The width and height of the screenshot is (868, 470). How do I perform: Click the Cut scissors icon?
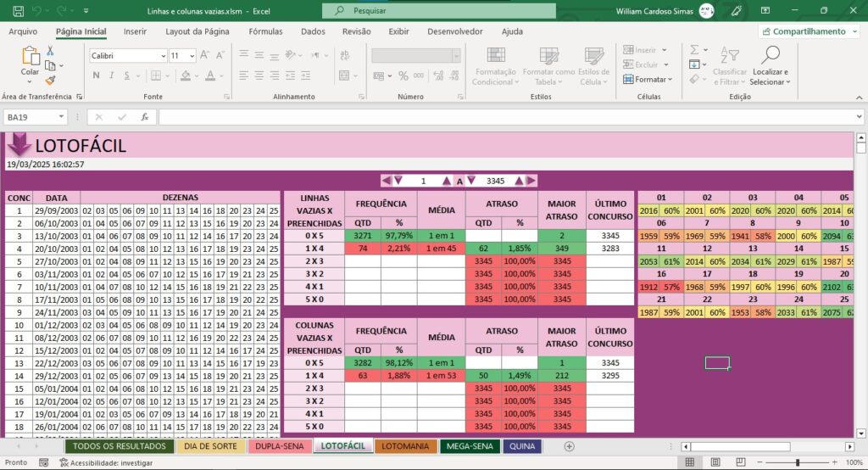50,50
